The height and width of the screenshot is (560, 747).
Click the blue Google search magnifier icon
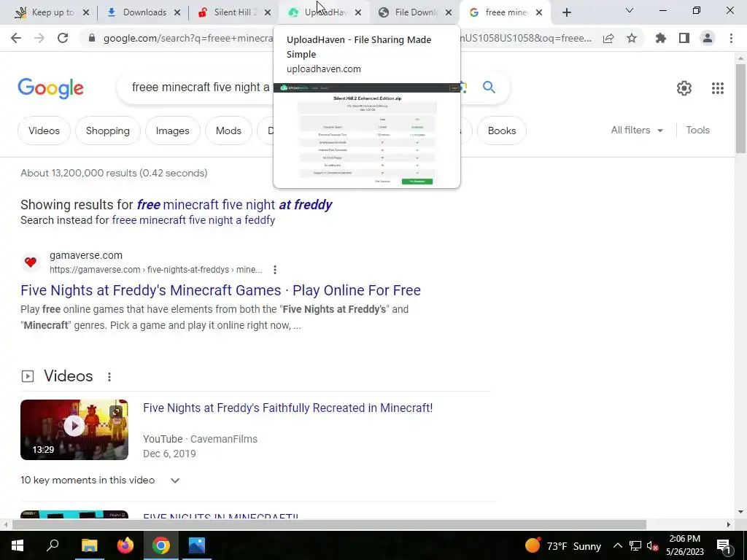489,87
